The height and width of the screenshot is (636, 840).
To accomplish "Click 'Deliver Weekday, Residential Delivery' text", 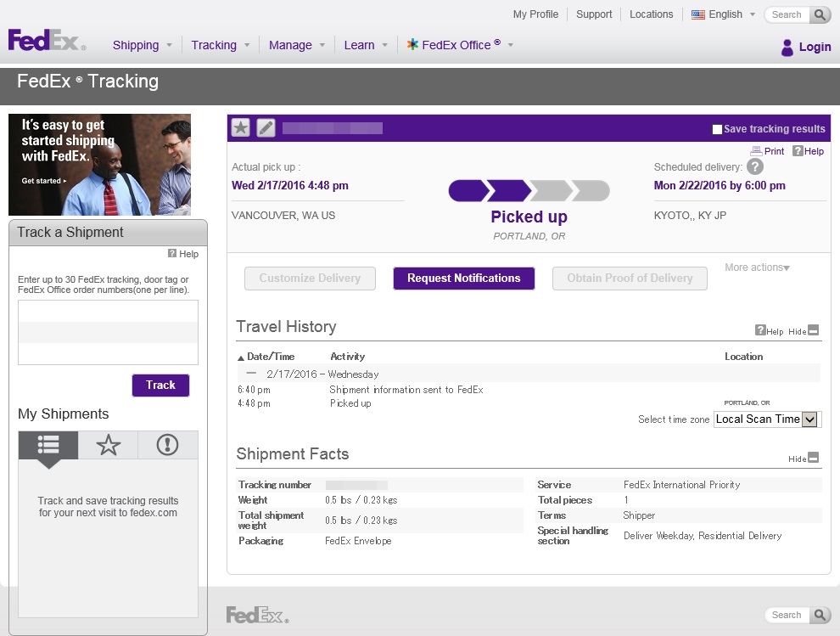I will click(x=703, y=536).
